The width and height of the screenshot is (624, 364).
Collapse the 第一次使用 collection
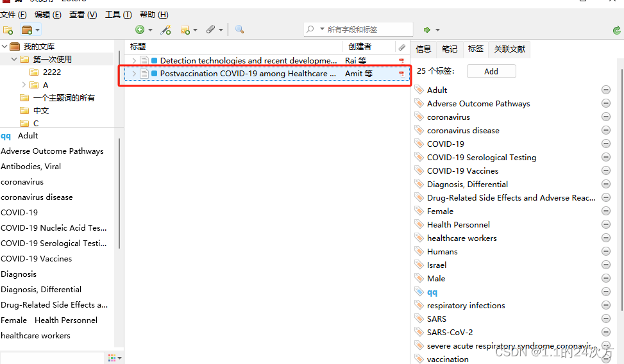14,59
